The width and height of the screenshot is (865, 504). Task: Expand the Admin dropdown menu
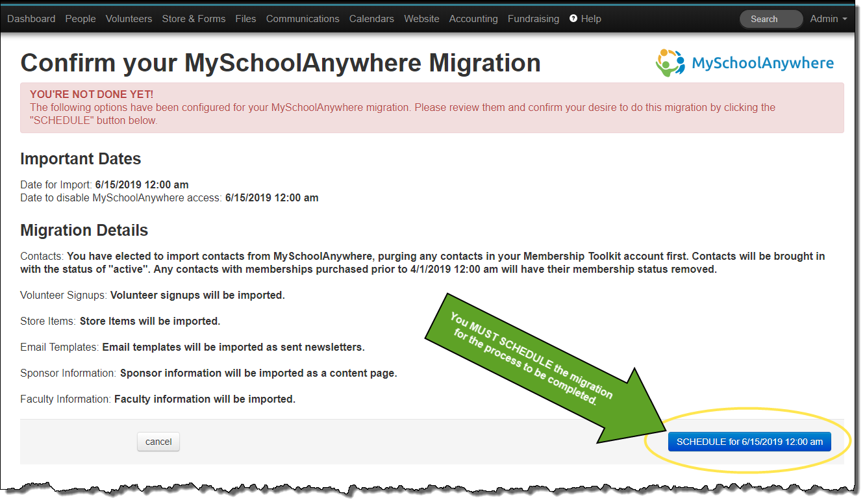[829, 19]
